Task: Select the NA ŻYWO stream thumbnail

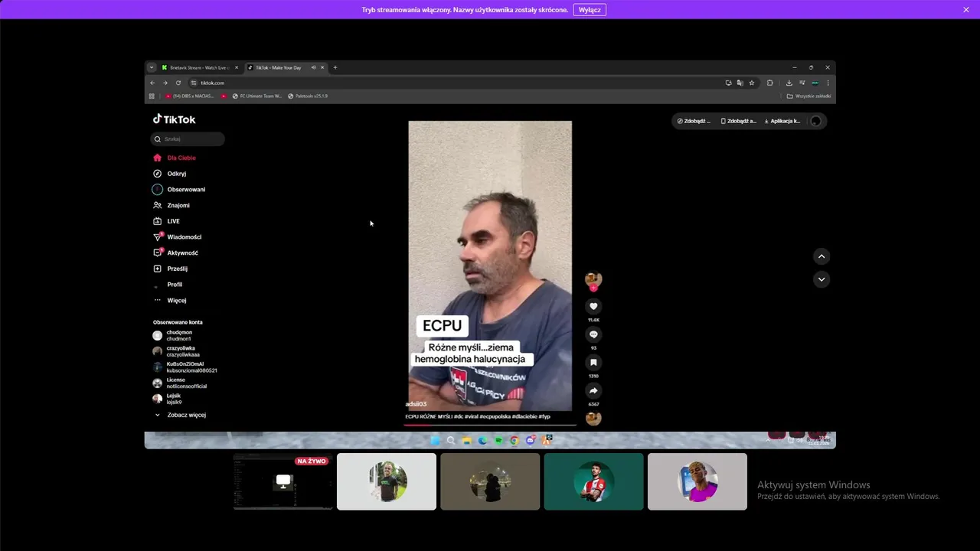Action: 283,481
